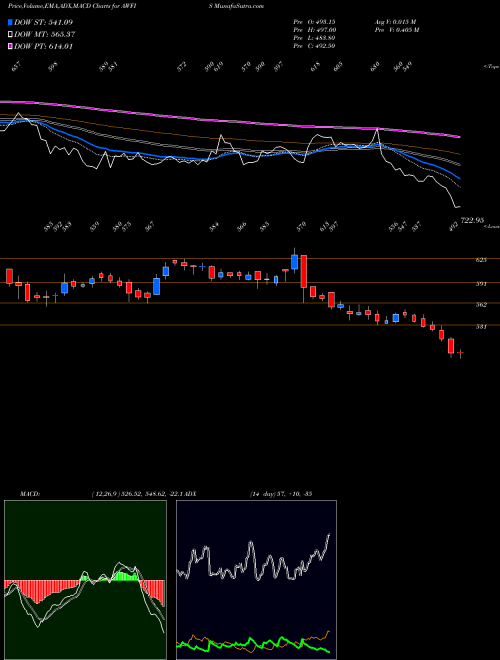This screenshot has width=500, height=660.
Task: Click the first red candlestick at chart start
Action: coord(9,276)
